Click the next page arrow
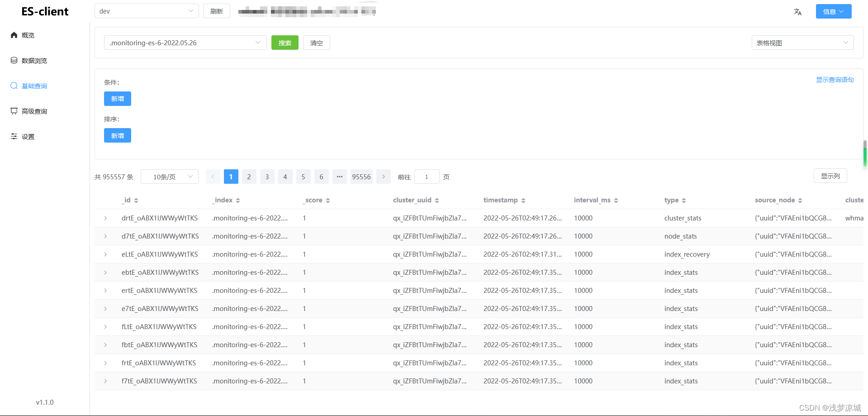This screenshot has height=416, width=868. coord(383,177)
